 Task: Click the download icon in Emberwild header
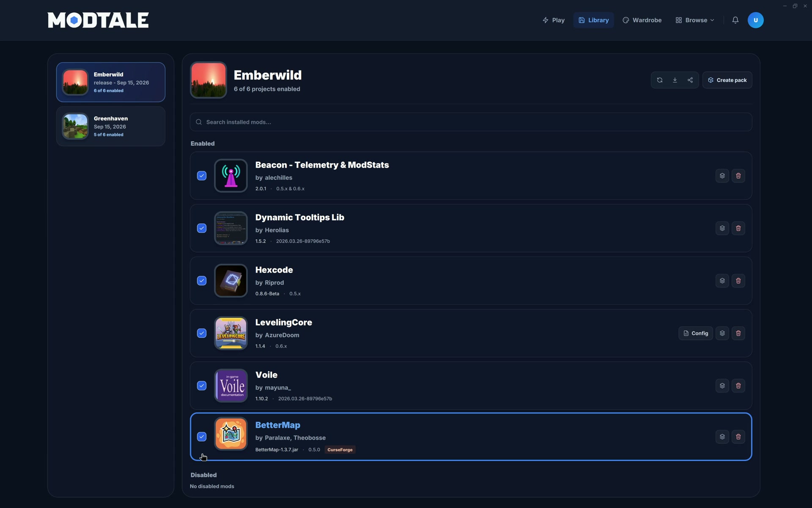(x=675, y=80)
